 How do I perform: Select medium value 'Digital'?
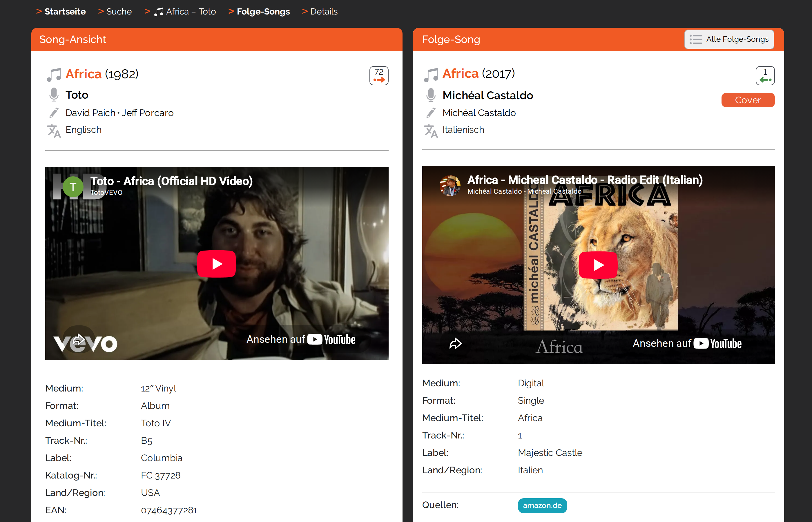pyautogui.click(x=531, y=383)
